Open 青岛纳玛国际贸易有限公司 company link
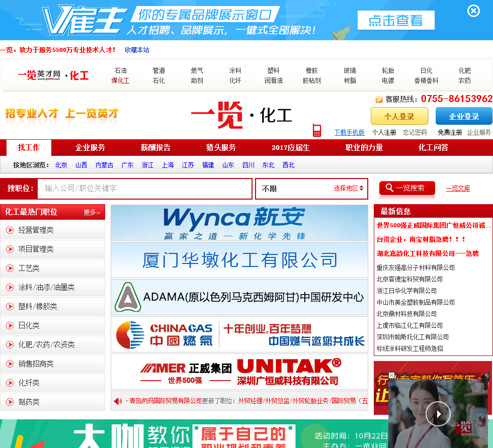 pyautogui.click(x=166, y=401)
